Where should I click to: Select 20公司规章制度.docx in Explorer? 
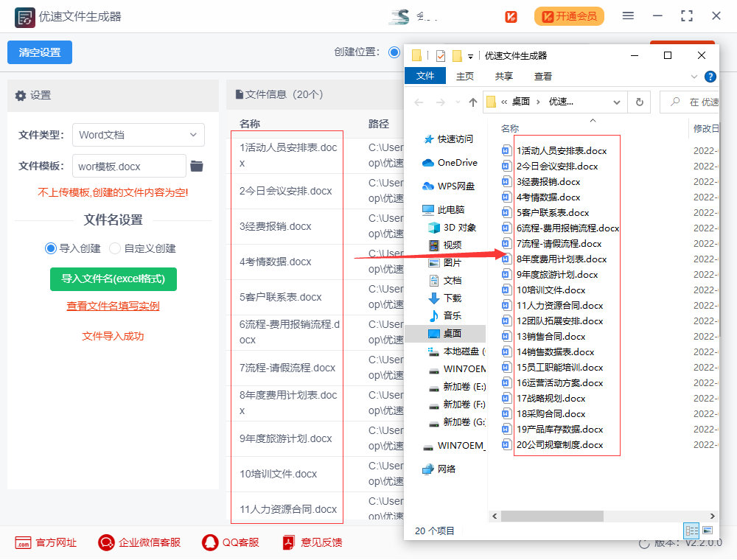pyautogui.click(x=559, y=445)
